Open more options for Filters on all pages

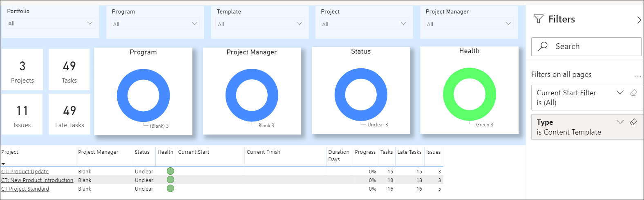click(x=637, y=76)
